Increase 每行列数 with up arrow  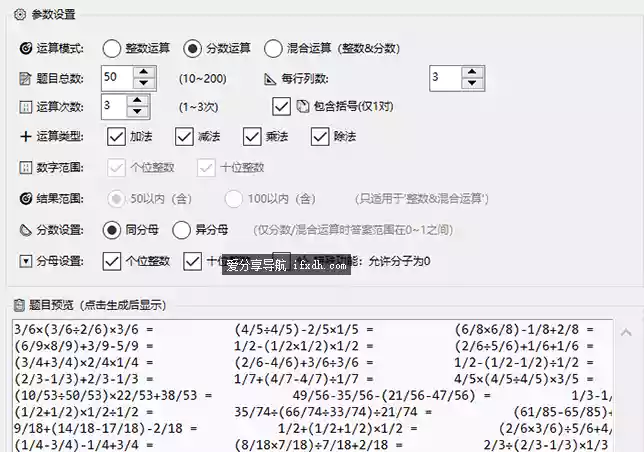click(472, 72)
